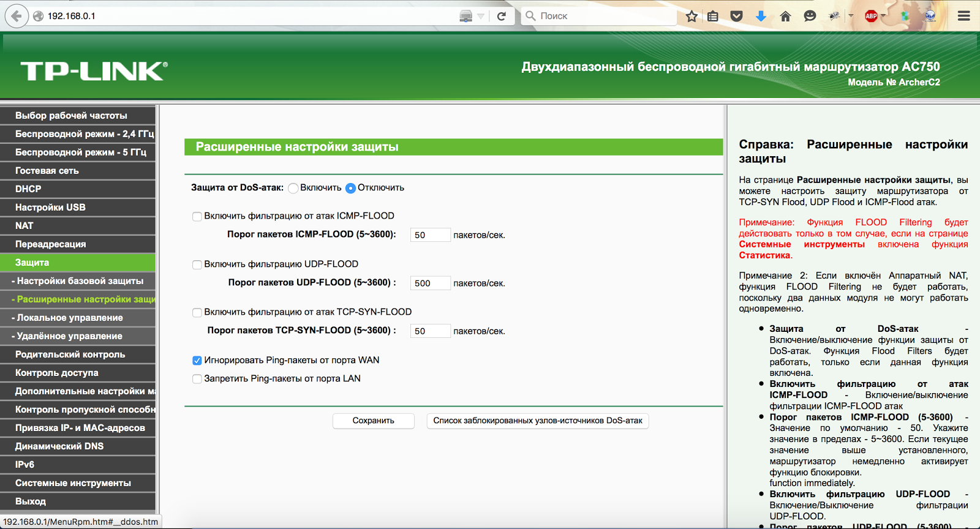Viewport: 980px width, 529px height.
Task: Go to the browser home page icon
Action: click(785, 16)
